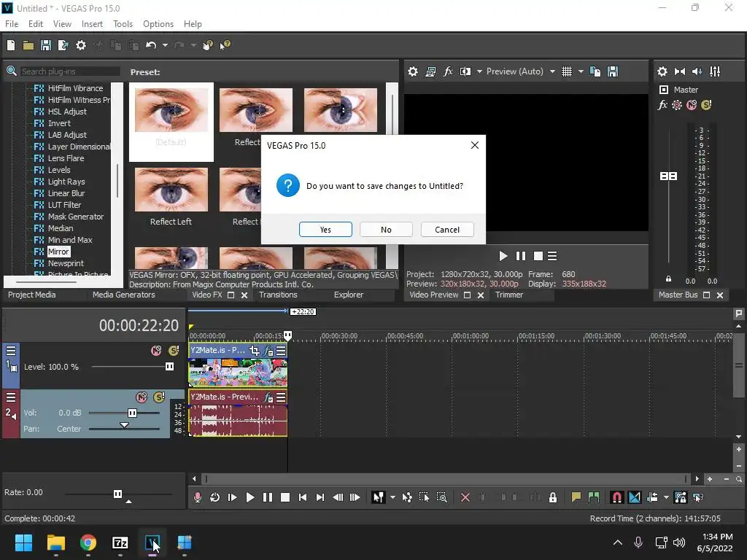Image resolution: width=747 pixels, height=560 pixels.
Task: Click the Save project icon in toolbar
Action: pyautogui.click(x=46, y=45)
